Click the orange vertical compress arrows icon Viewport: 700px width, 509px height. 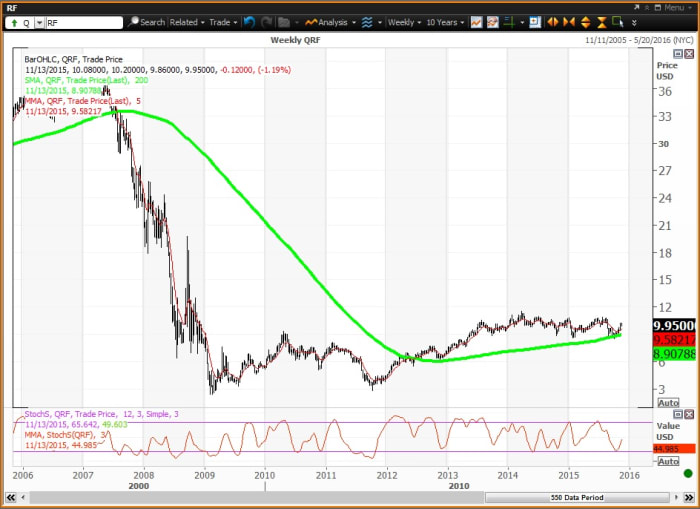tap(602, 22)
